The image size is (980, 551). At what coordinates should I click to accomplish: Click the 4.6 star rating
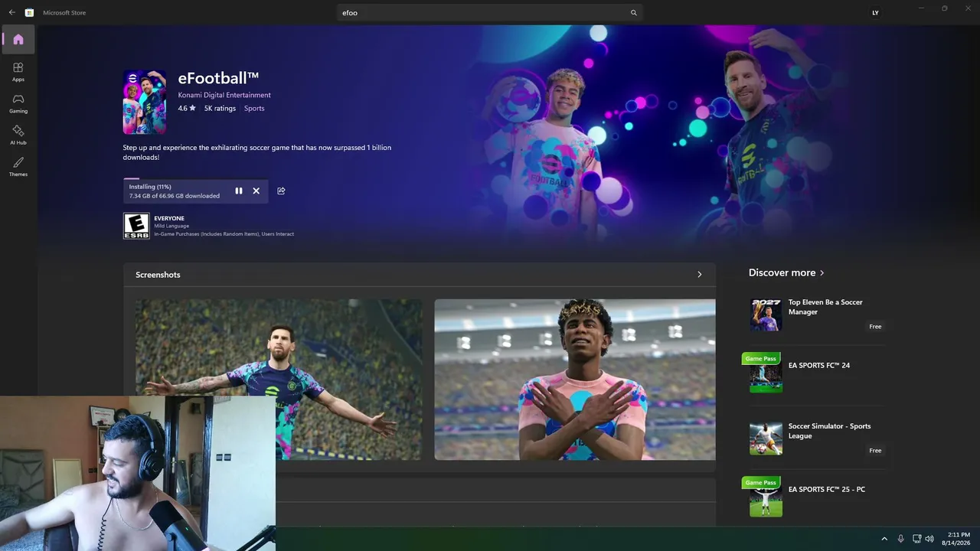pyautogui.click(x=187, y=109)
